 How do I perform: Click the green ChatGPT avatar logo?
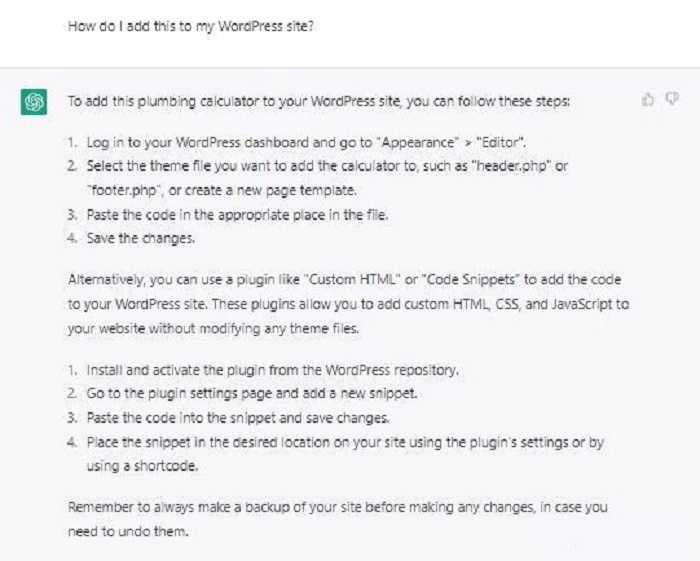pyautogui.click(x=34, y=102)
